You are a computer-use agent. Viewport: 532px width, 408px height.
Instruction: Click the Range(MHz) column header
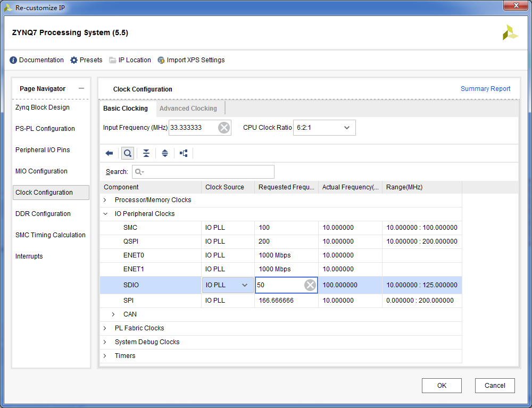[422, 187]
